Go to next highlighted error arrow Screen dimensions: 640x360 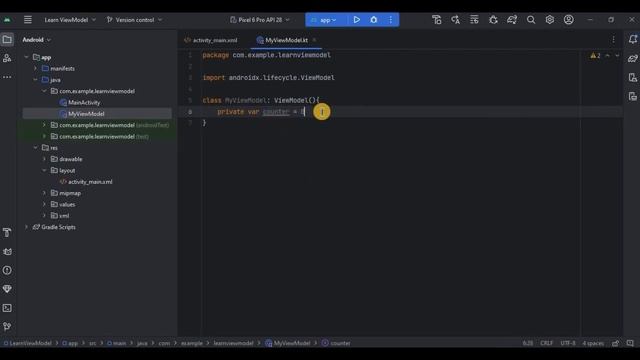coord(617,56)
